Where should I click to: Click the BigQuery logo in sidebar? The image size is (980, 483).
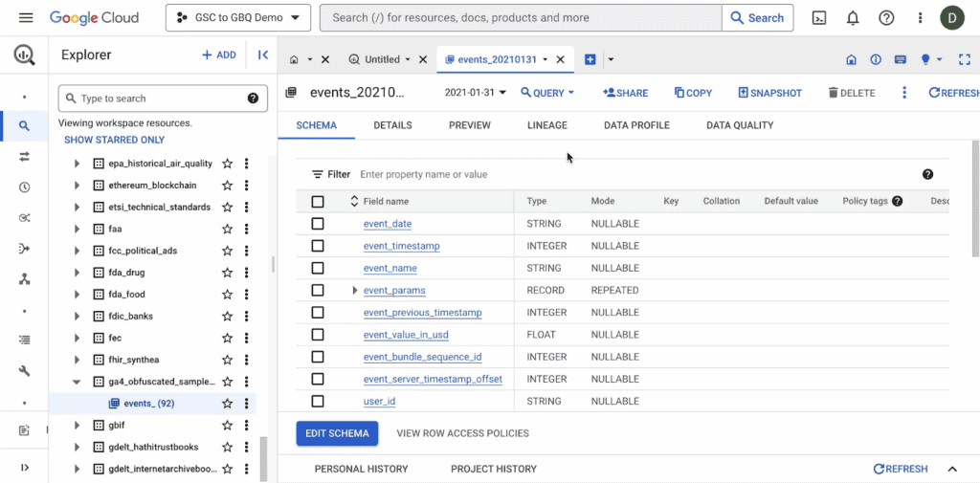coord(24,55)
